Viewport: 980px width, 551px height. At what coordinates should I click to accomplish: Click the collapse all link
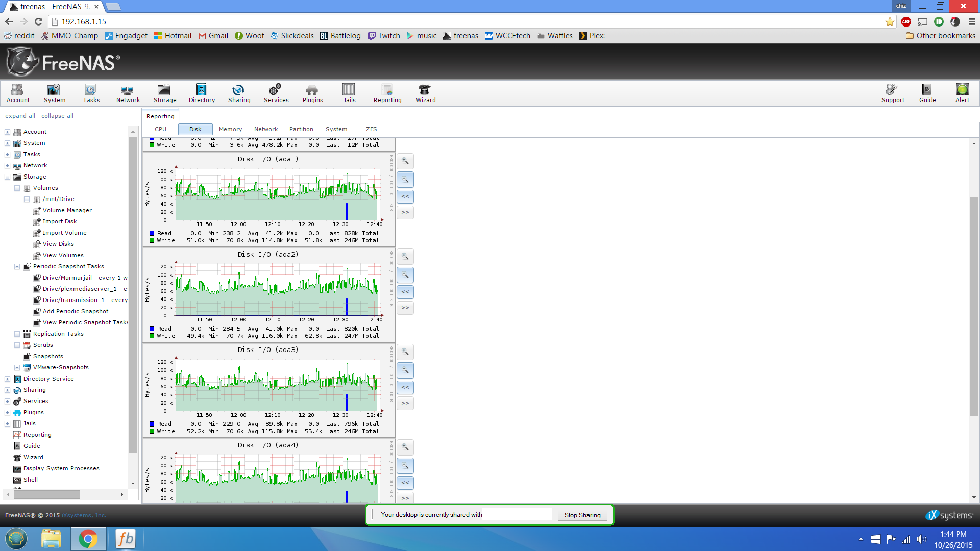[57, 116]
